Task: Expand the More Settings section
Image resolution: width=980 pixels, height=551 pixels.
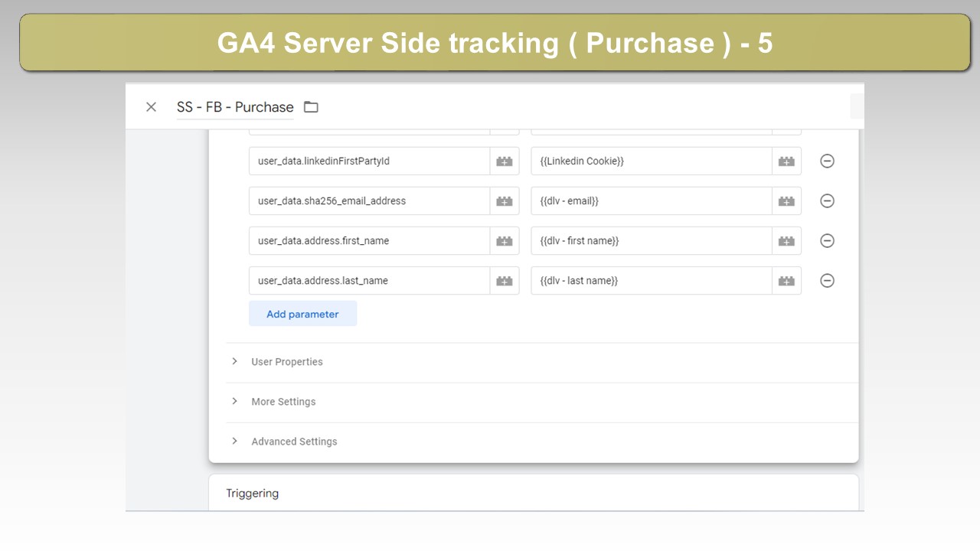Action: click(542, 402)
